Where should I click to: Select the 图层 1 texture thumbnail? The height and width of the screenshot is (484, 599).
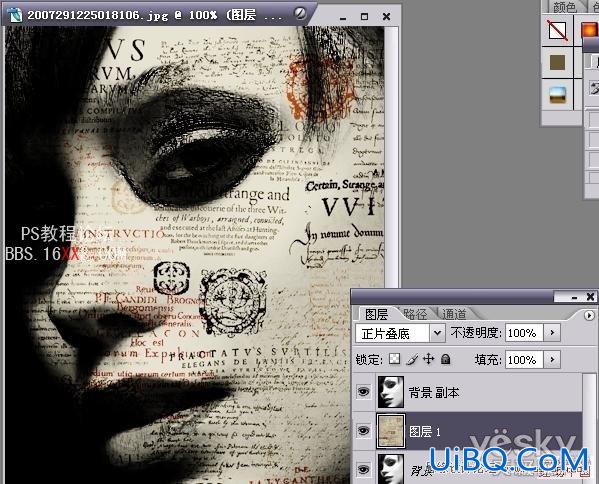coord(390,431)
